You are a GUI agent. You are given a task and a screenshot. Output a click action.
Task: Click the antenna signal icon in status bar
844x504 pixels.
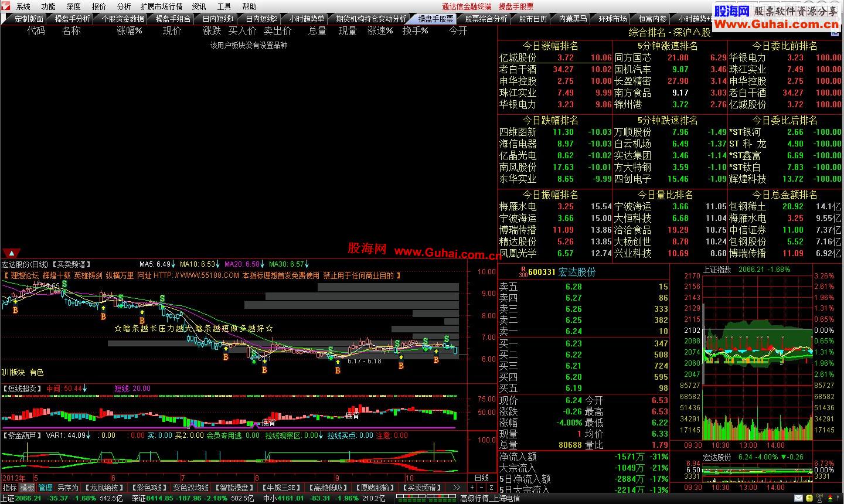click(x=819, y=498)
